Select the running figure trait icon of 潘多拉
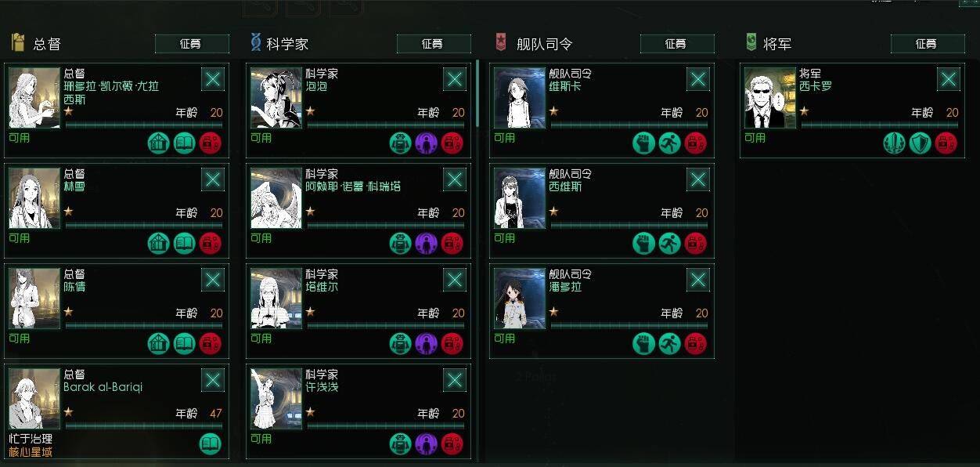980x467 pixels. tap(669, 343)
